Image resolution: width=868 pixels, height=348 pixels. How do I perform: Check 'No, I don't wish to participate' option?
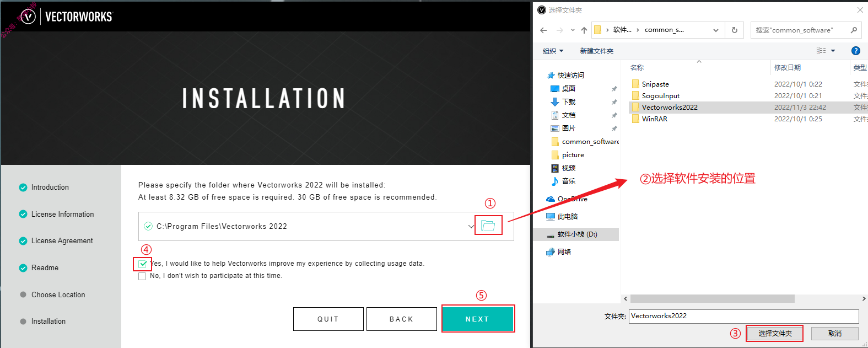click(142, 276)
